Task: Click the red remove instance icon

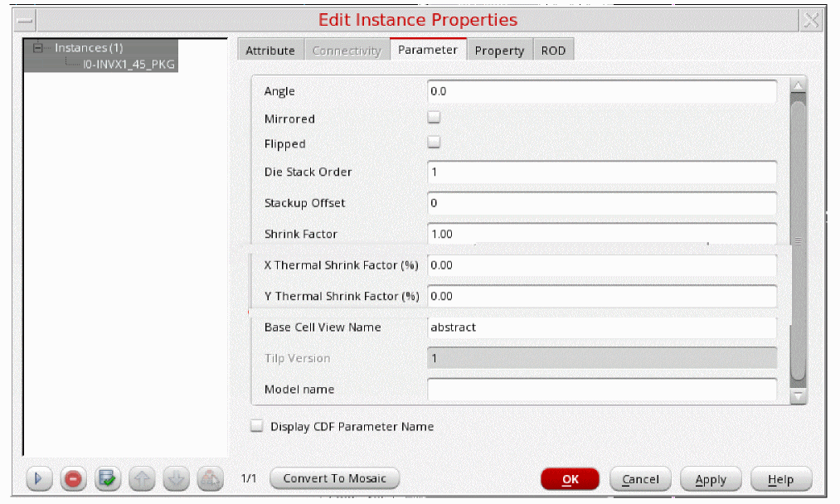Action: [73, 478]
